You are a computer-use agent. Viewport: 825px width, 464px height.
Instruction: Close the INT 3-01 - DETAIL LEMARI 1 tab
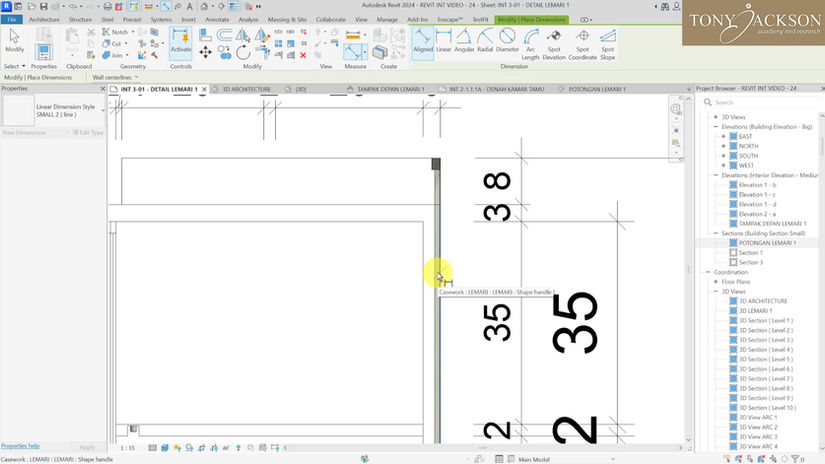click(204, 89)
